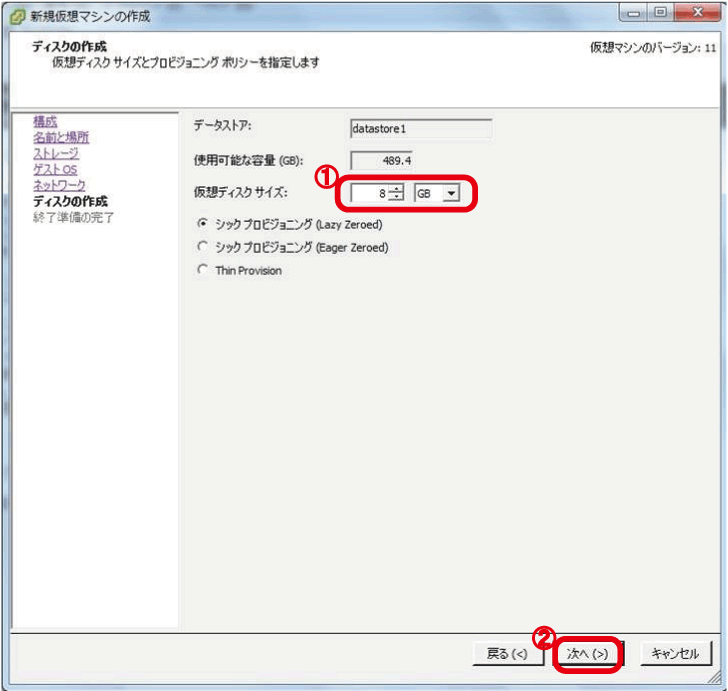Go to ゲスト OS step link

point(55,169)
